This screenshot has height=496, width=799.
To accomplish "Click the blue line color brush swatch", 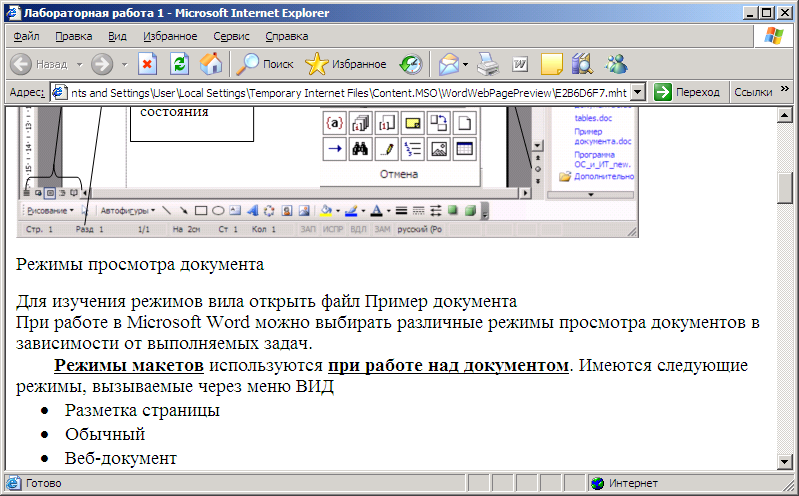I will tap(351, 211).
